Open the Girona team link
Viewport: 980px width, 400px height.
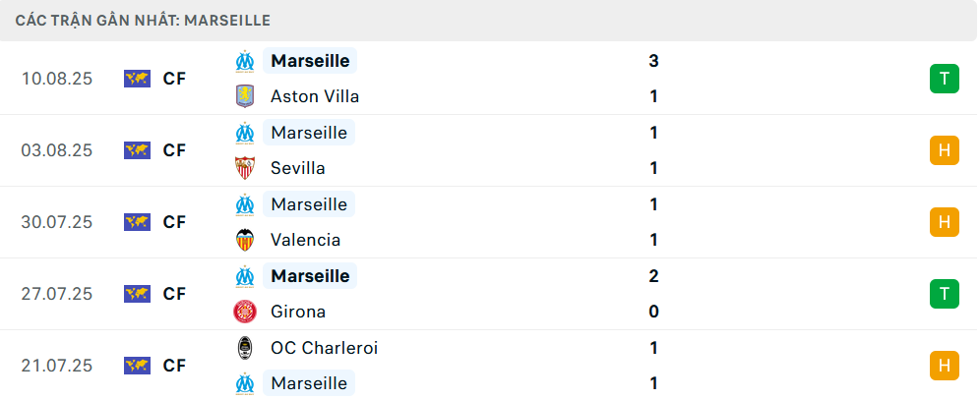tap(297, 312)
